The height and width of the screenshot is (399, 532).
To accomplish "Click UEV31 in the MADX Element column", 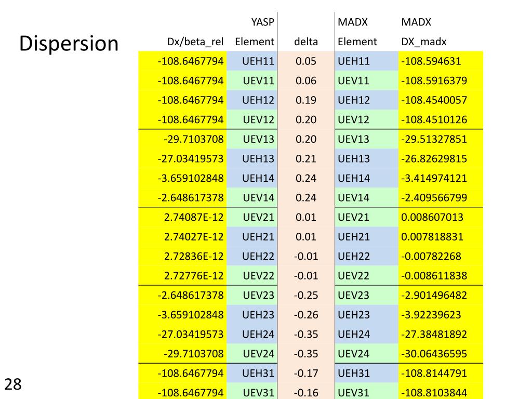I will coord(353,393).
